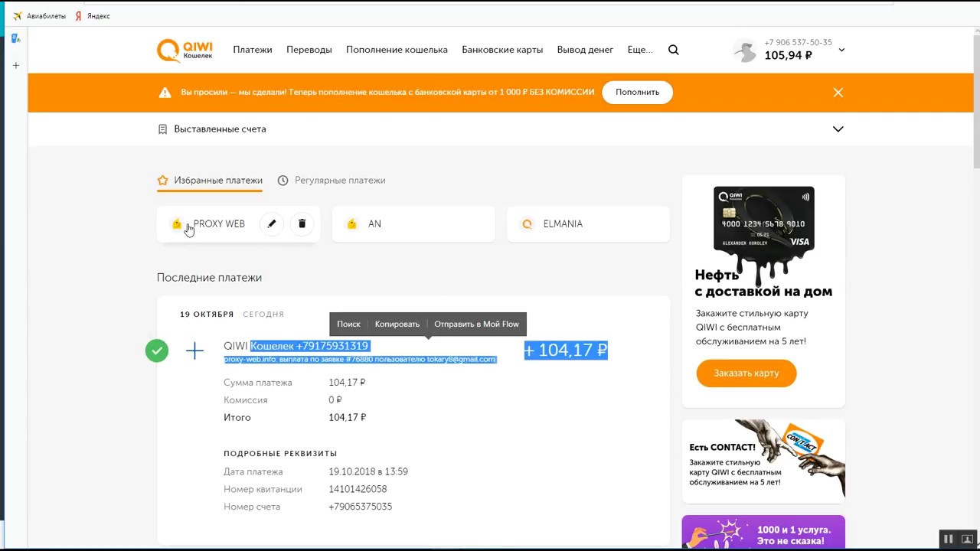980x551 pixels.
Task: Click the Авиабилеты bookmark label
Action: (x=46, y=16)
